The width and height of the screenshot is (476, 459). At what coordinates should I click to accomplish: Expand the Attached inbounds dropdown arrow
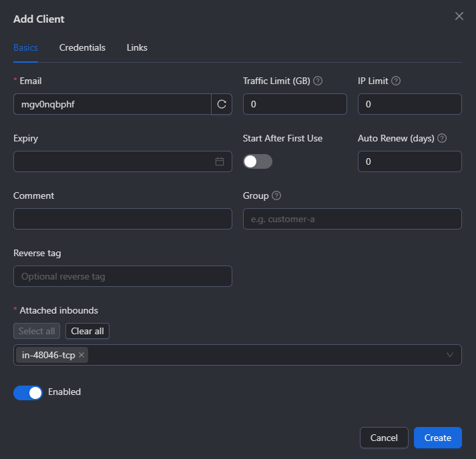click(449, 355)
